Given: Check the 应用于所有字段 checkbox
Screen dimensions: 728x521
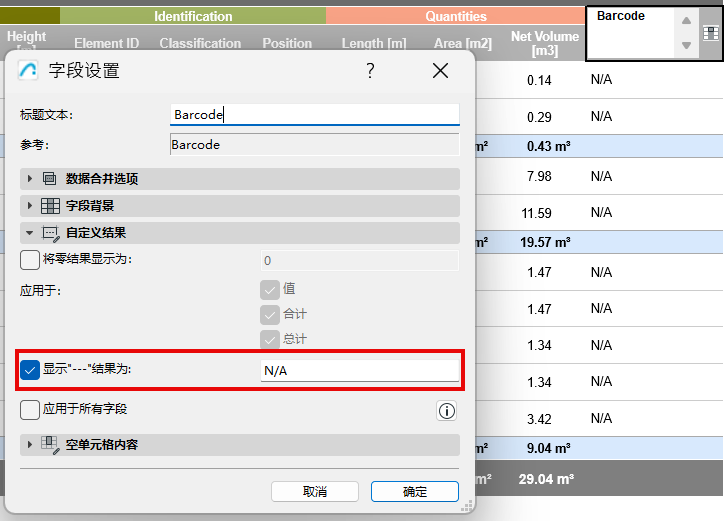Looking at the screenshot, I should click(30, 410).
